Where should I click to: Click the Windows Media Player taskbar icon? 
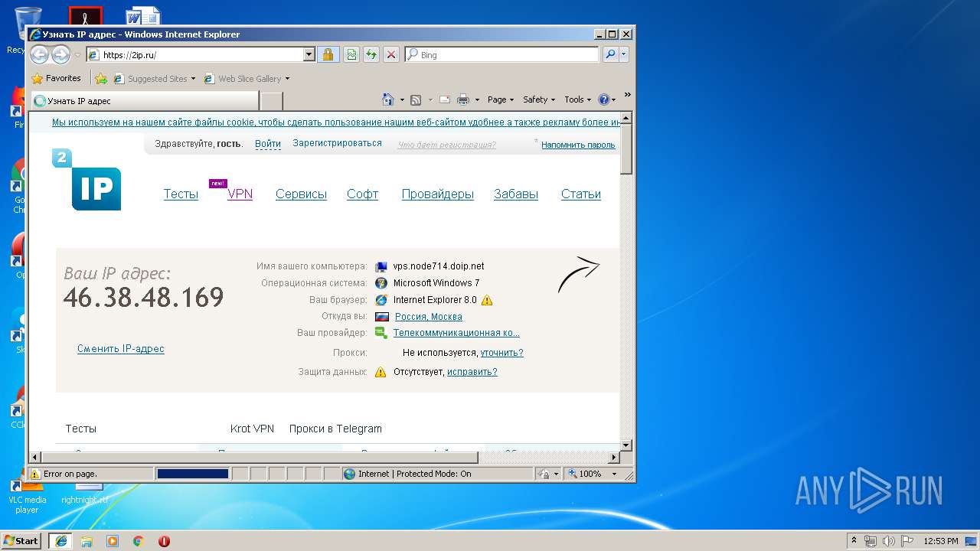click(113, 541)
